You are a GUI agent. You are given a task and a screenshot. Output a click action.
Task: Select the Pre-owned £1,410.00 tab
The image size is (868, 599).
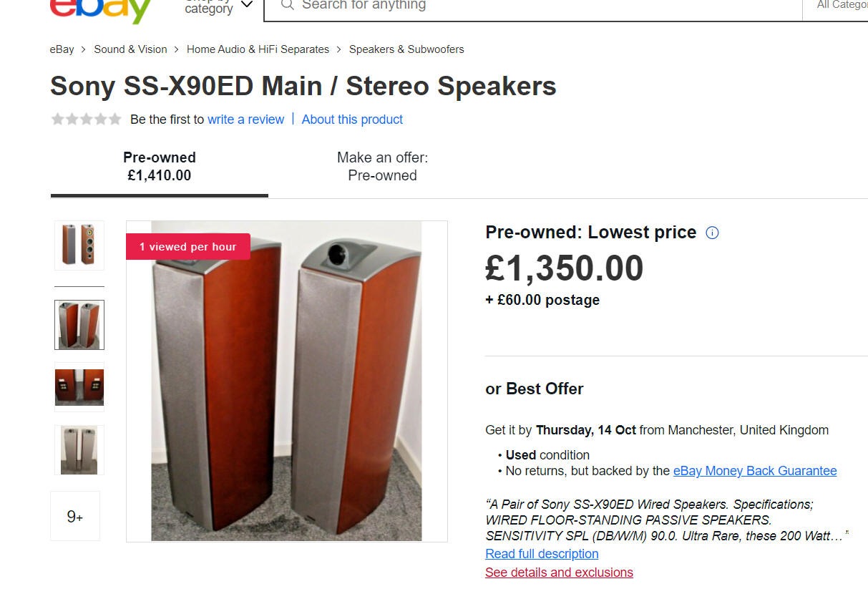[159, 167]
